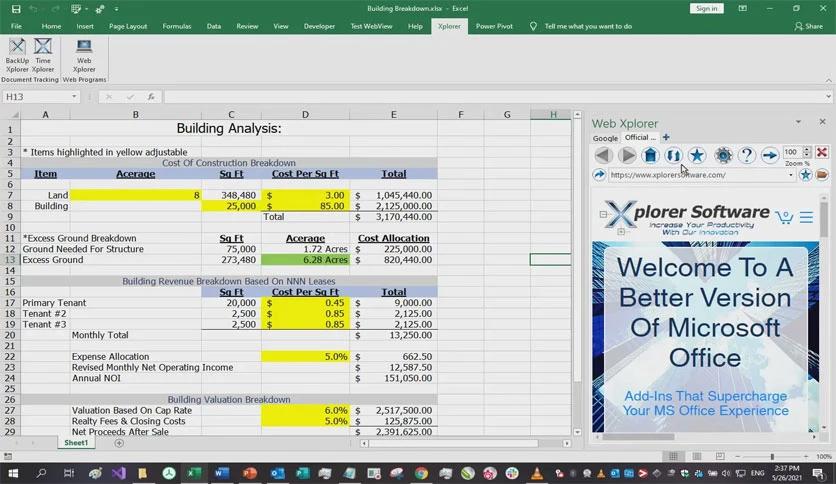Select Normal view in status bar

tap(673, 456)
